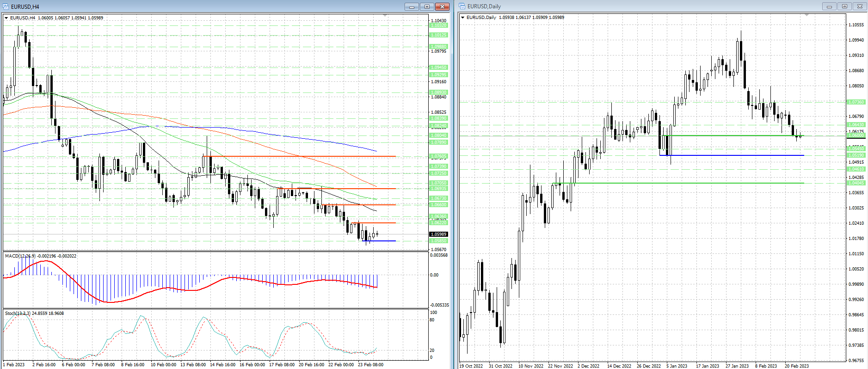868x369 pixels.
Task: Click the '2 Dec 2022' date on Daily timeline
Action: pyautogui.click(x=588, y=366)
